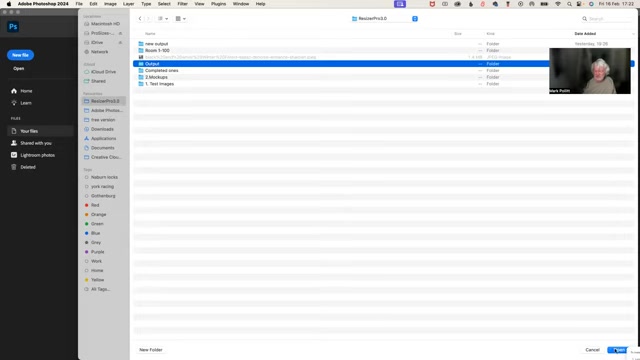Select ResizerPro3.0 favourite in sidebar
Viewport: 640px width, 360px height.
[x=104, y=101]
